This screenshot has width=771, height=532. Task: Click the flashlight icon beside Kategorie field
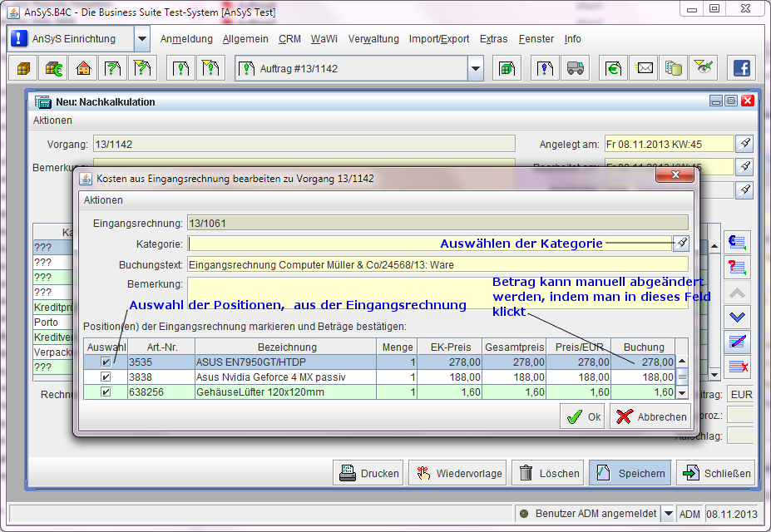pos(681,244)
